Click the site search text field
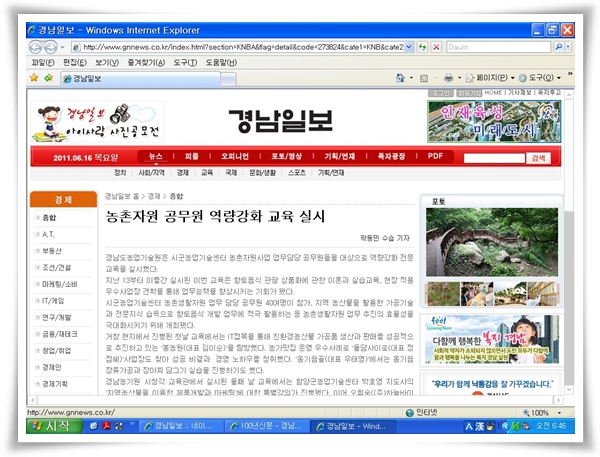Screen dimensions: 600x457 click(x=489, y=157)
